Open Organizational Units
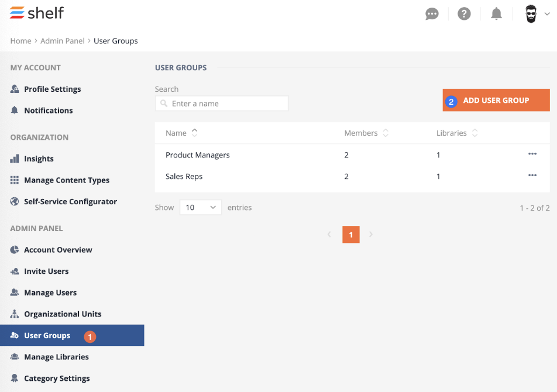The width and height of the screenshot is (557, 392). coord(63,314)
